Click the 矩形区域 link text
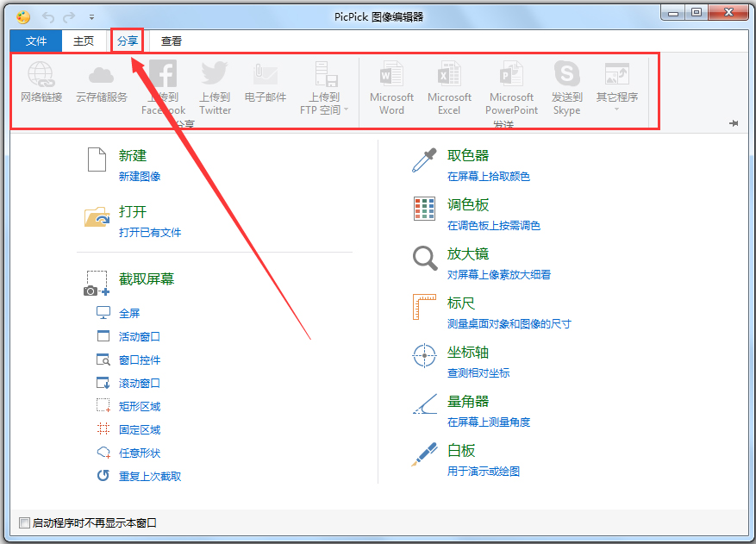The width and height of the screenshot is (756, 544). [x=140, y=407]
